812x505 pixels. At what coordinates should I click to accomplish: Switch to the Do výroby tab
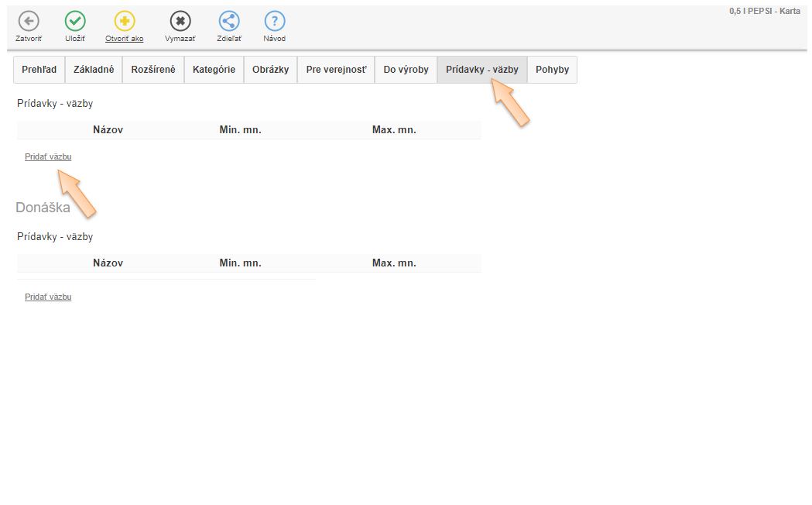(406, 70)
